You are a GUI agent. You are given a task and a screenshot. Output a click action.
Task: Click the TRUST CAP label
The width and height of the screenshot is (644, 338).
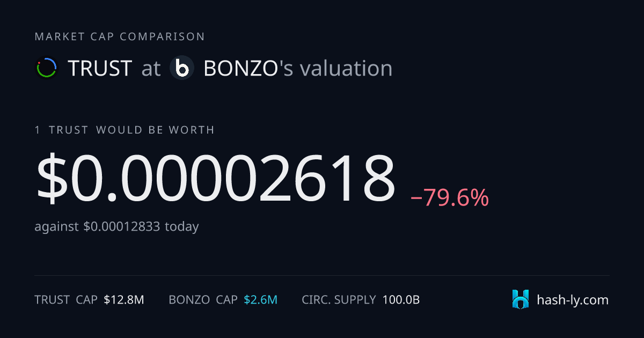tap(65, 300)
